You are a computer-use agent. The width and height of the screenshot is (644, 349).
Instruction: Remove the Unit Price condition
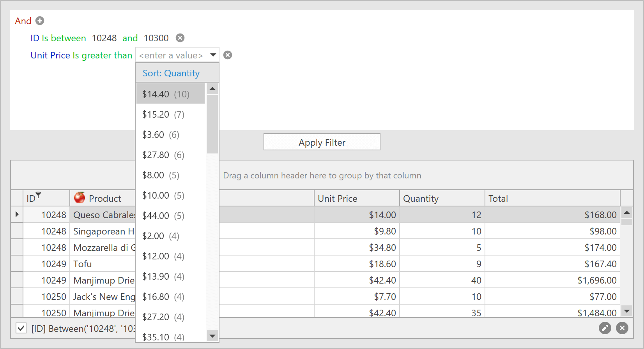pyautogui.click(x=228, y=55)
